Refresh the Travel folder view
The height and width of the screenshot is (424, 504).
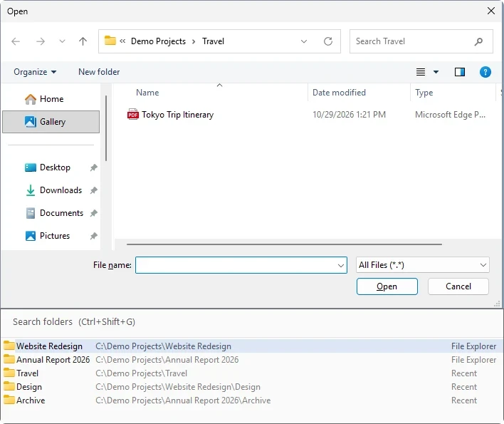(328, 41)
